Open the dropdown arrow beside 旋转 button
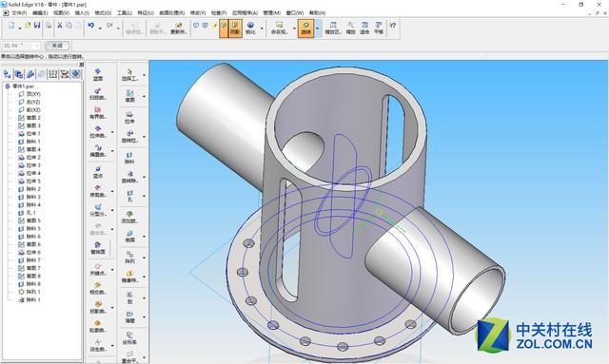 [318, 29]
